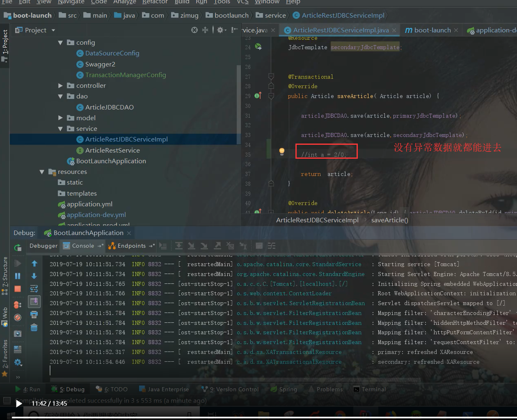The image size is (517, 420).
Task: Expand hidden debug toolbar chevrons
Action: (18, 377)
